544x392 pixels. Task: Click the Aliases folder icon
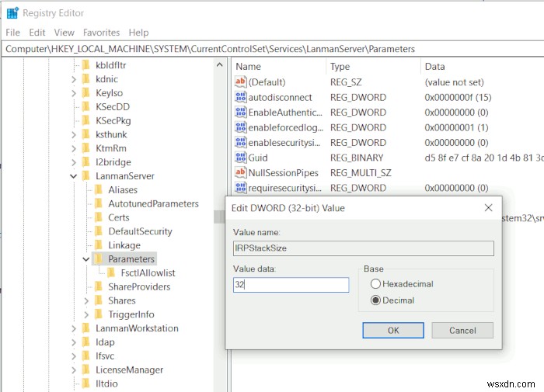tap(99, 190)
